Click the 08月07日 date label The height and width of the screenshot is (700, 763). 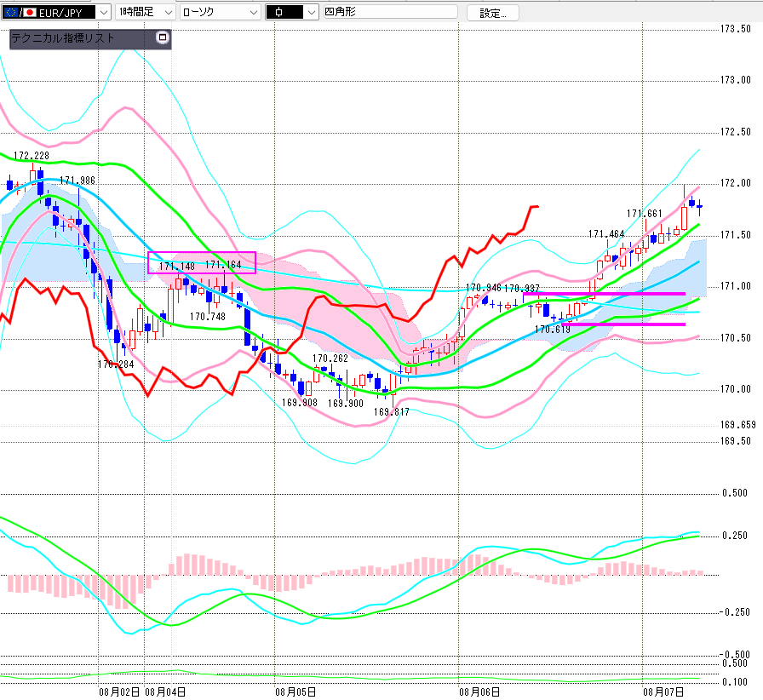pos(663,691)
